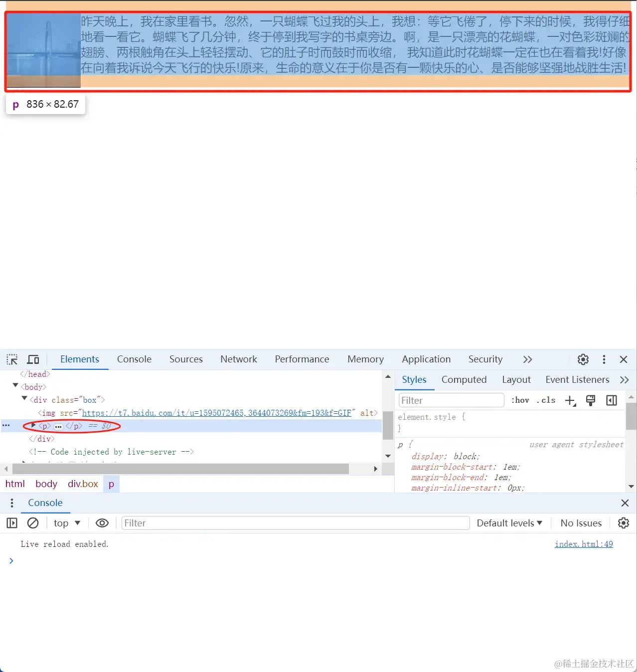Image resolution: width=637 pixels, height=672 pixels.
Task: Show the console sidebar panel icon
Action: (x=12, y=523)
